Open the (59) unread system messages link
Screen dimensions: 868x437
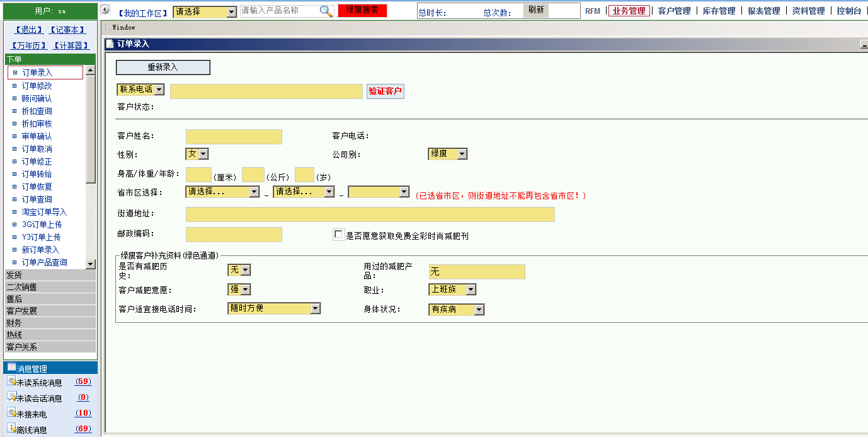(x=83, y=381)
